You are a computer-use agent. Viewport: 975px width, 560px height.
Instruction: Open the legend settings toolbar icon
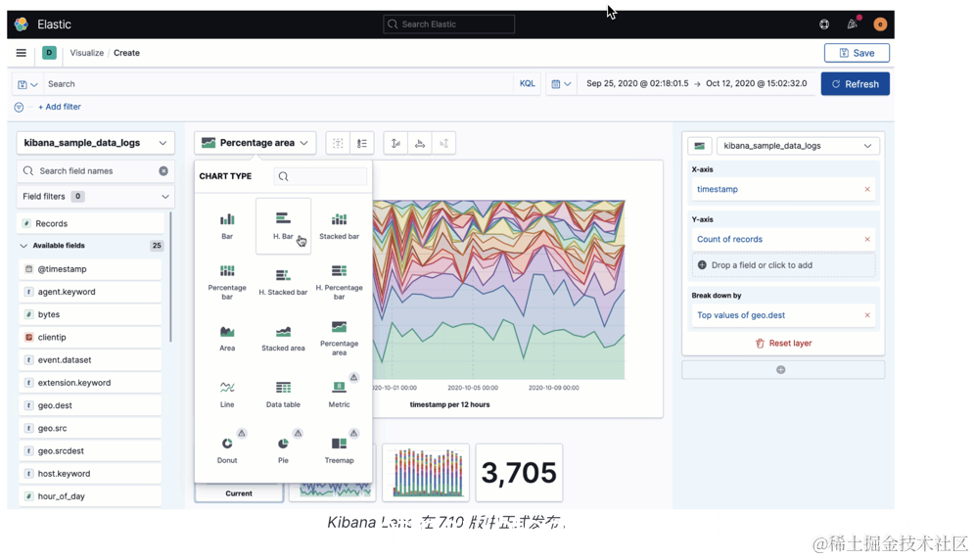362,143
